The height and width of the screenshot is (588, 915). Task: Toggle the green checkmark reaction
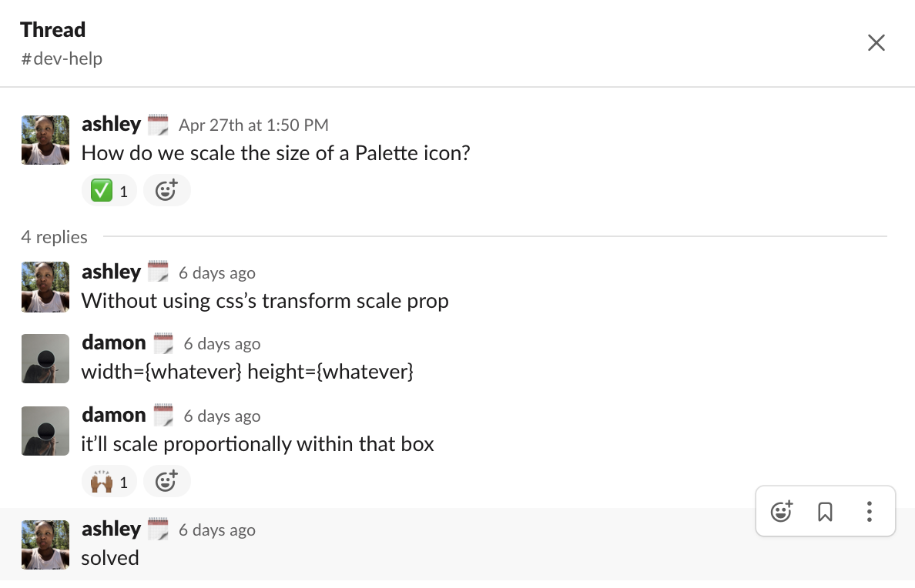[x=109, y=191]
